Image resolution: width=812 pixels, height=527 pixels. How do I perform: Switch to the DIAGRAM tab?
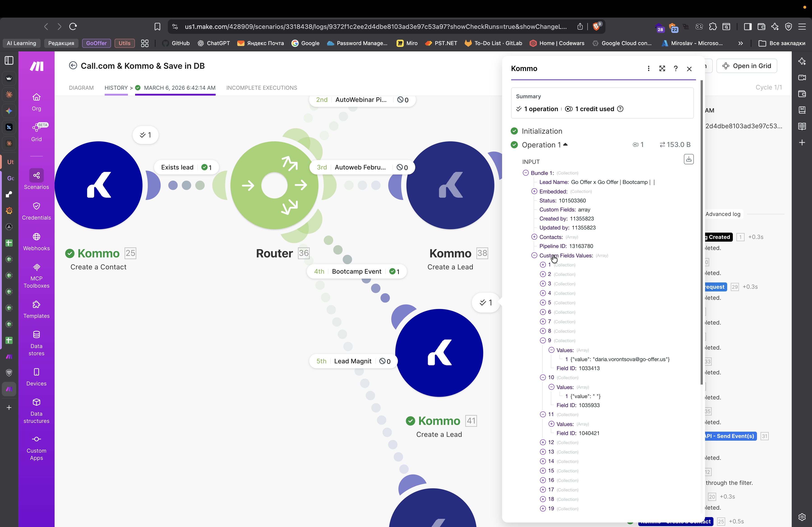coord(81,88)
